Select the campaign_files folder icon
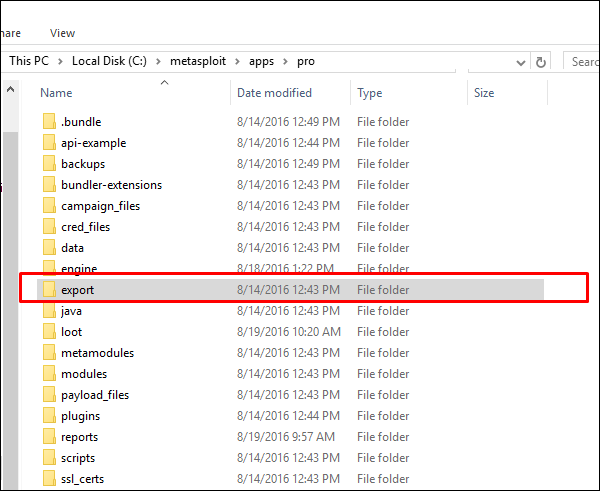600x491 pixels. [49, 206]
